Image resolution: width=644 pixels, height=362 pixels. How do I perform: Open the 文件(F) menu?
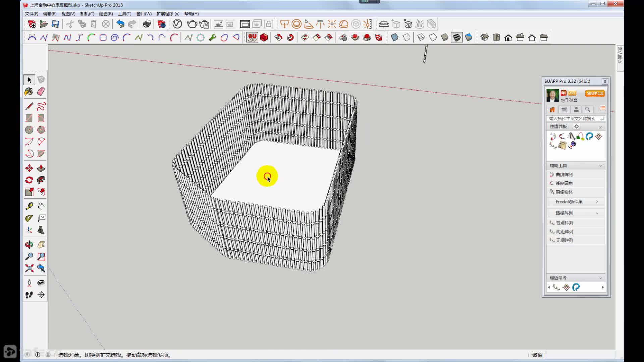(31, 14)
